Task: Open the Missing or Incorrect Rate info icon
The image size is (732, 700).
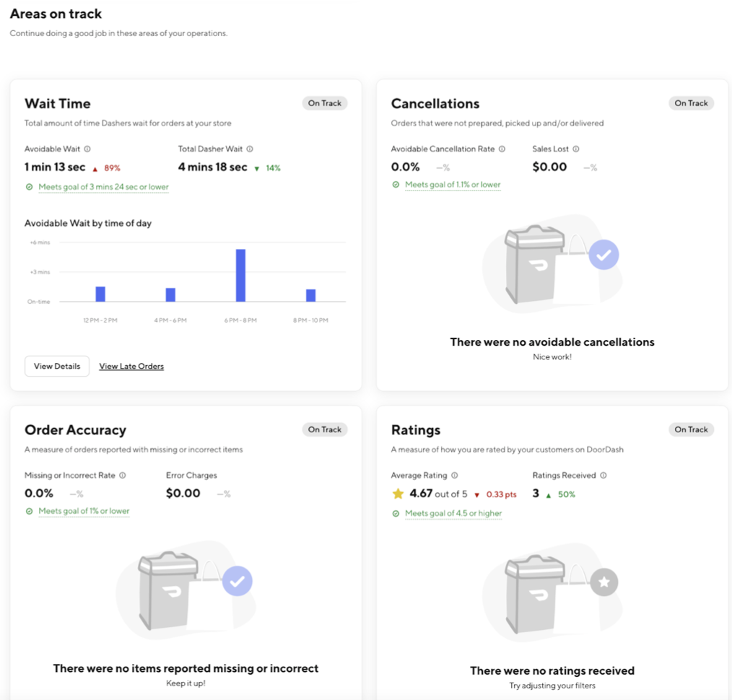Action: (x=124, y=476)
